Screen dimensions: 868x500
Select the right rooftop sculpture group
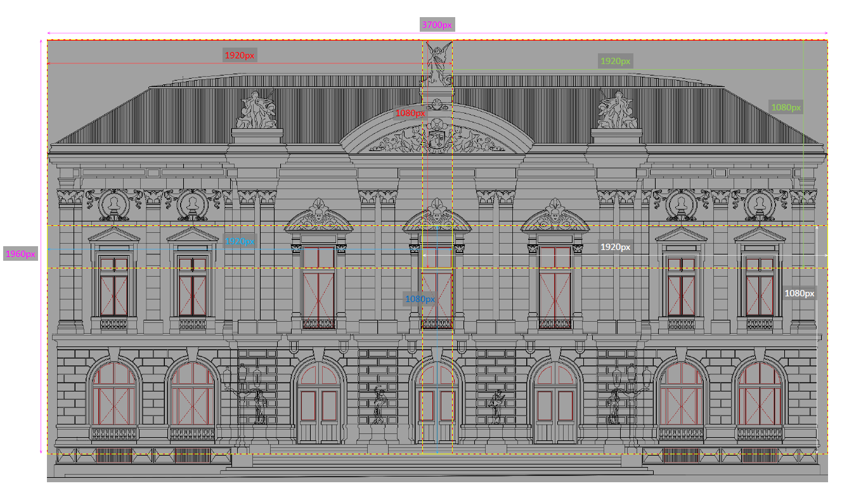(616, 110)
